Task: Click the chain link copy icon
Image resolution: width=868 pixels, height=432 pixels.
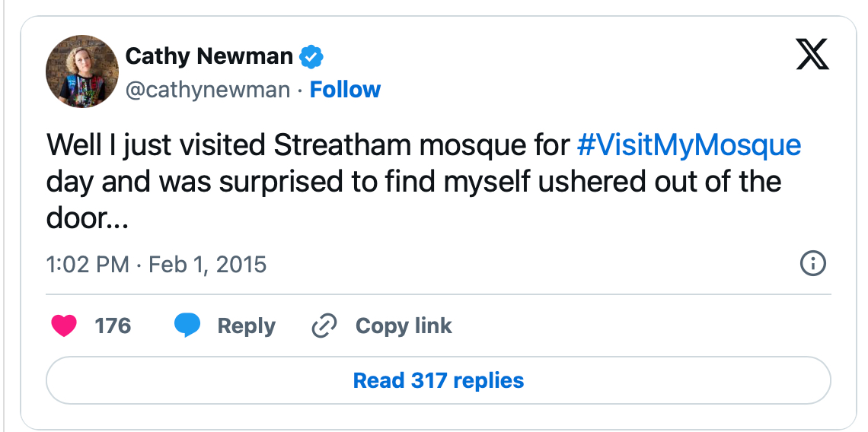Action: point(324,326)
